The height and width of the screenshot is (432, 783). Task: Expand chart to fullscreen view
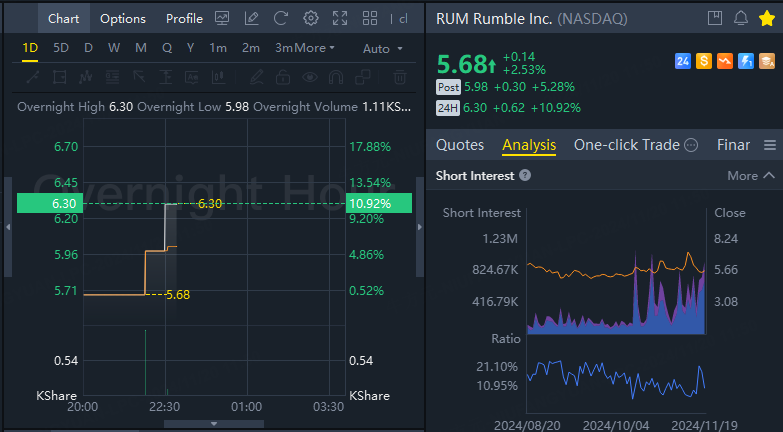tap(340, 18)
